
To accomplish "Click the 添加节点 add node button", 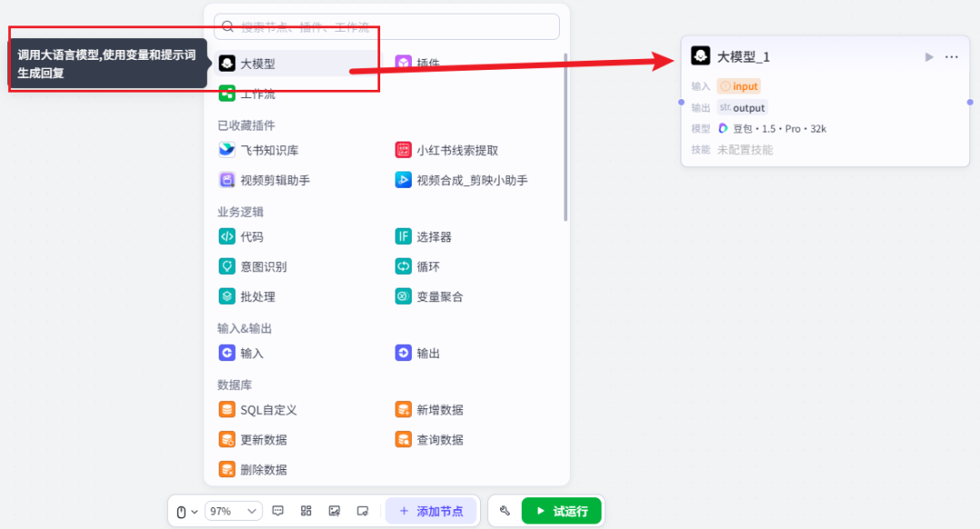I will click(x=432, y=511).
